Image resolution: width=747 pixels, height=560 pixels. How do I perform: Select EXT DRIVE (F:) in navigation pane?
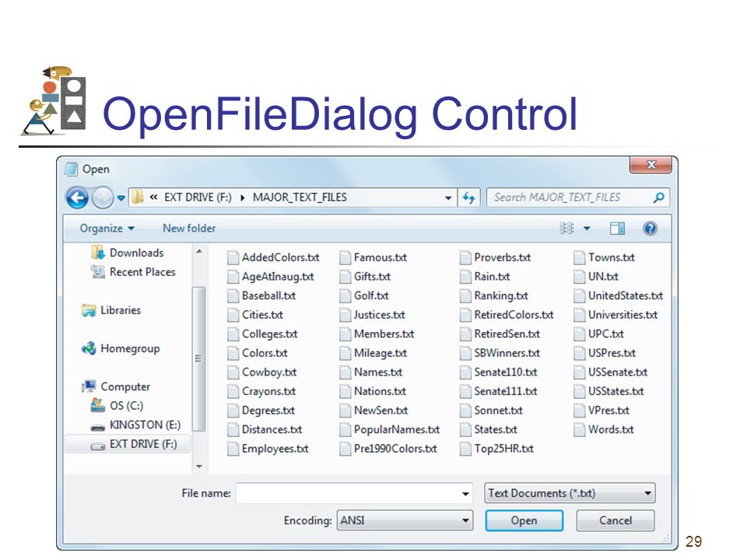click(127, 444)
